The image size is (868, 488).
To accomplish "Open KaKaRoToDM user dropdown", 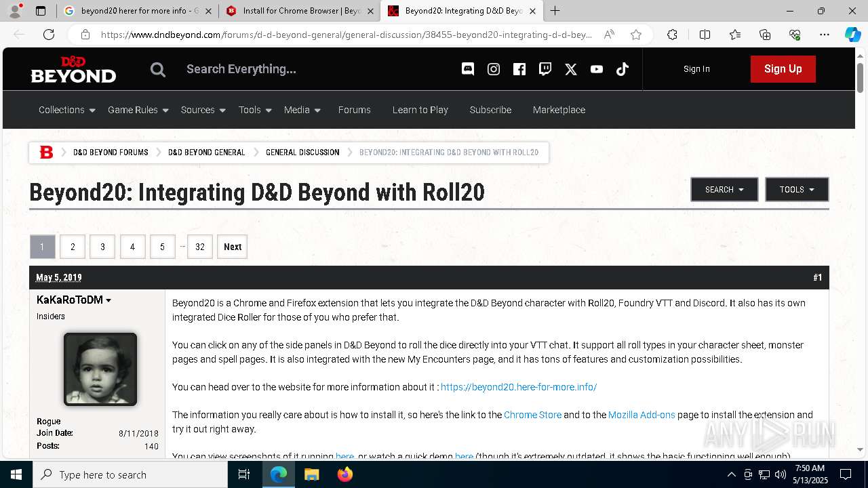I will (x=74, y=300).
